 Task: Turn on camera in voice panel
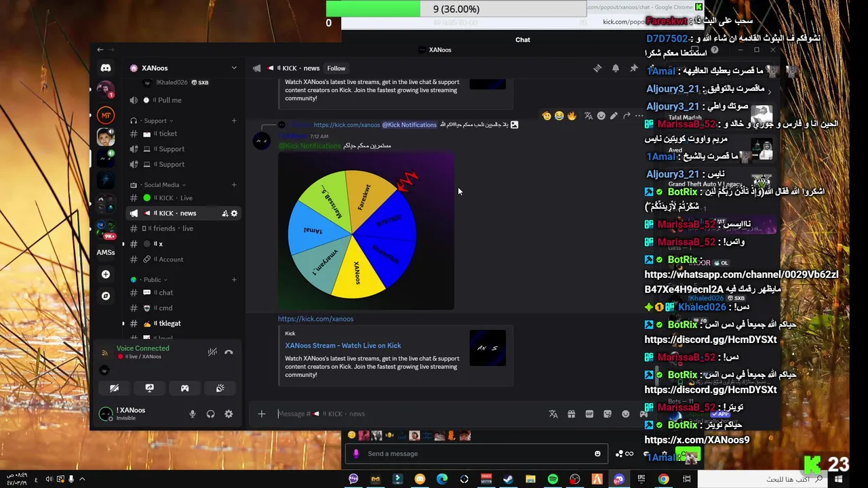[x=114, y=388]
